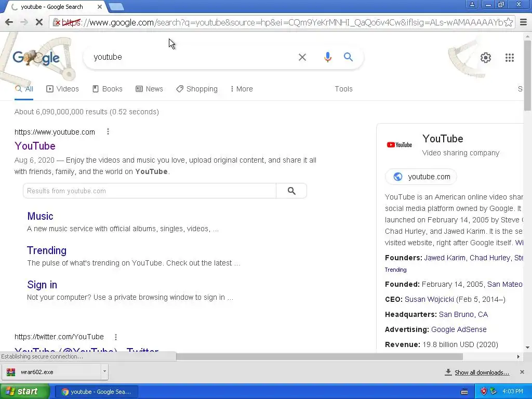Select the youtube - Google Search taskbar item

[x=96, y=392]
